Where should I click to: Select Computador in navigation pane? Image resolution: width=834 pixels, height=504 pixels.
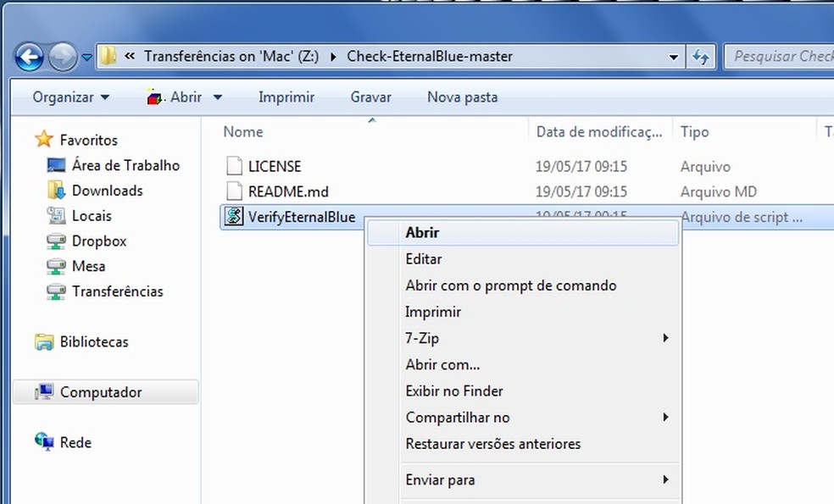pyautogui.click(x=100, y=392)
